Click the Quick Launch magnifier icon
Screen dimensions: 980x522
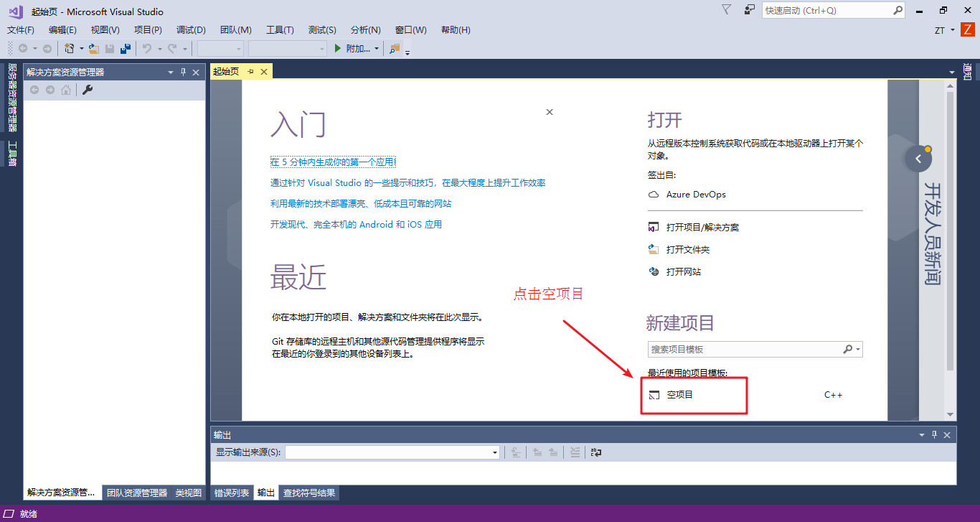897,11
